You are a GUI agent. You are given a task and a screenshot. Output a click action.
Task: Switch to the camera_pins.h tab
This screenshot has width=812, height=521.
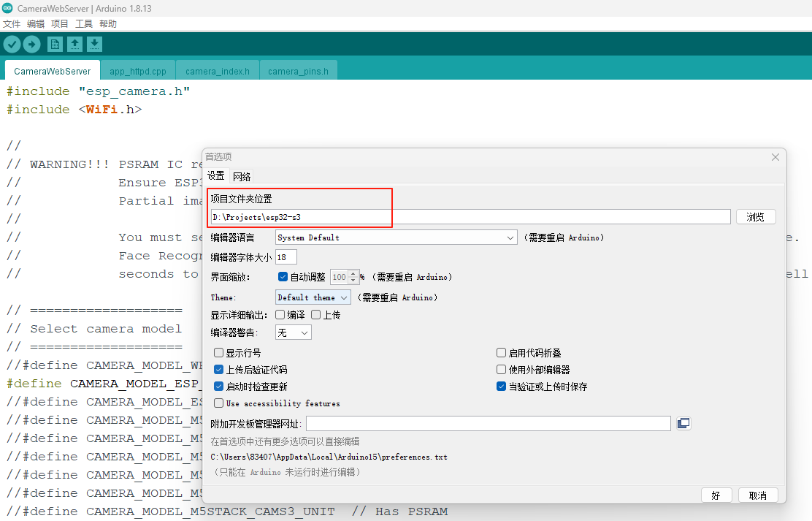(x=298, y=71)
